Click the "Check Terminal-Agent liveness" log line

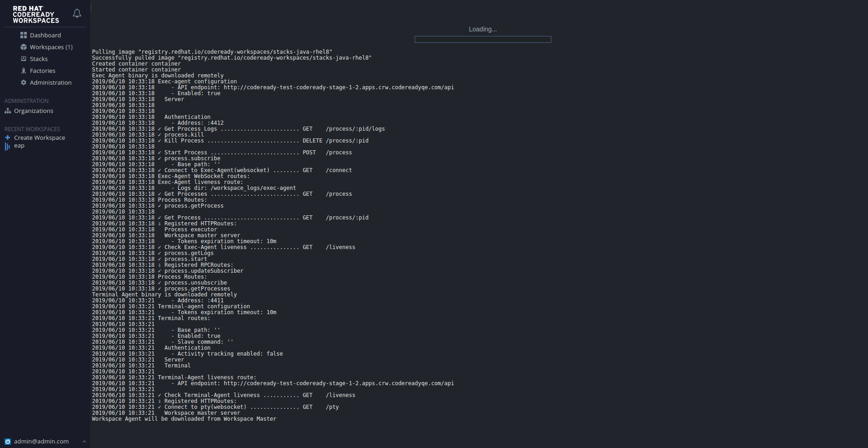click(x=224, y=395)
